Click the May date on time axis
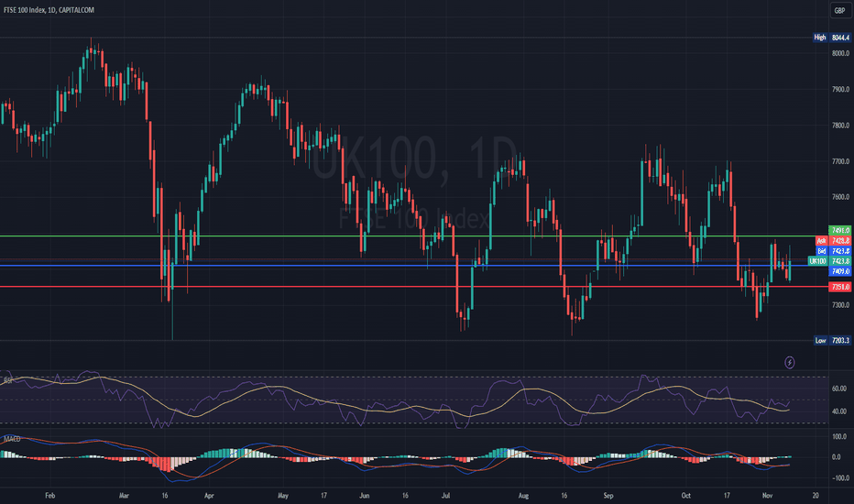The image size is (854, 504). click(x=282, y=495)
